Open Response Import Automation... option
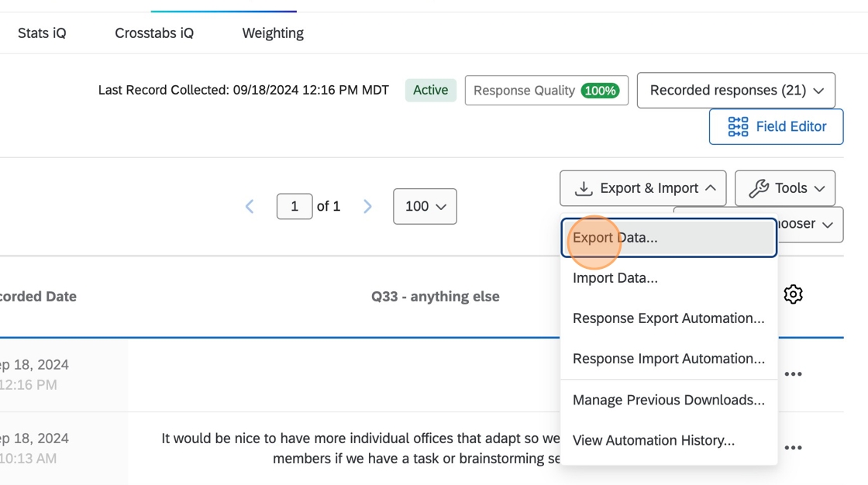This screenshot has width=868, height=485. (x=668, y=359)
